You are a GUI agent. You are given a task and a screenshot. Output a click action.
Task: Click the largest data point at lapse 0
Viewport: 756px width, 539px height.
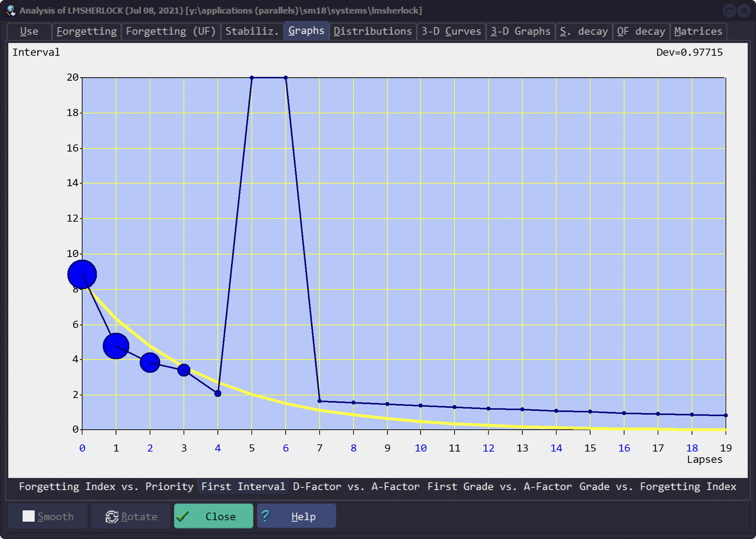click(82, 274)
